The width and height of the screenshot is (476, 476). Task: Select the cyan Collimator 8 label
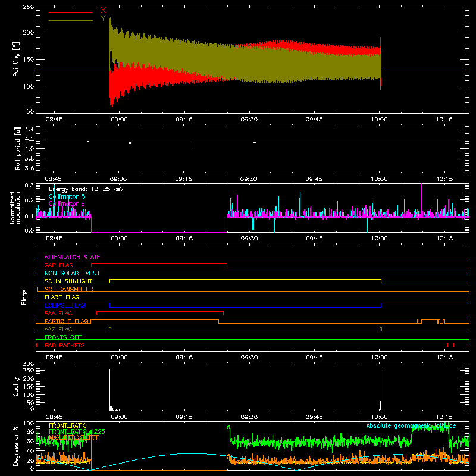tap(67, 196)
